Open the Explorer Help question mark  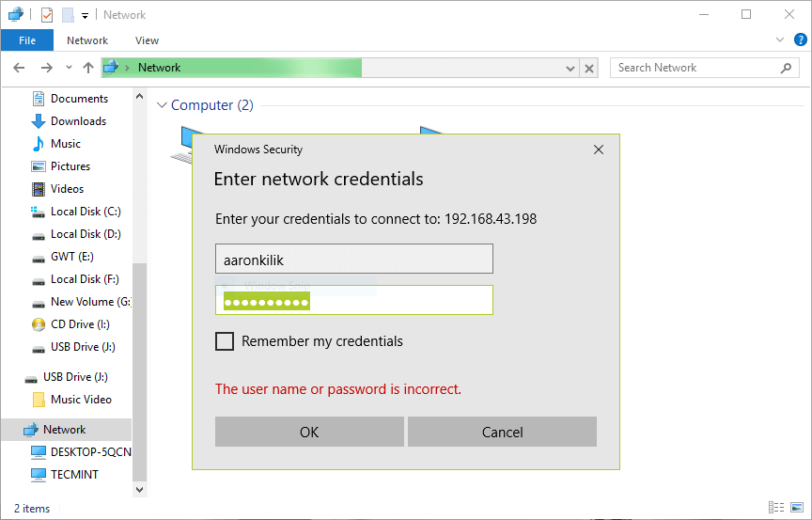800,39
